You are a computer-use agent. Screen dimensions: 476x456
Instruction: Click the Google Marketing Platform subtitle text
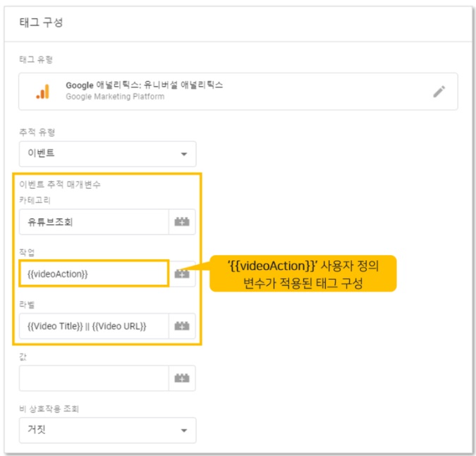point(115,97)
